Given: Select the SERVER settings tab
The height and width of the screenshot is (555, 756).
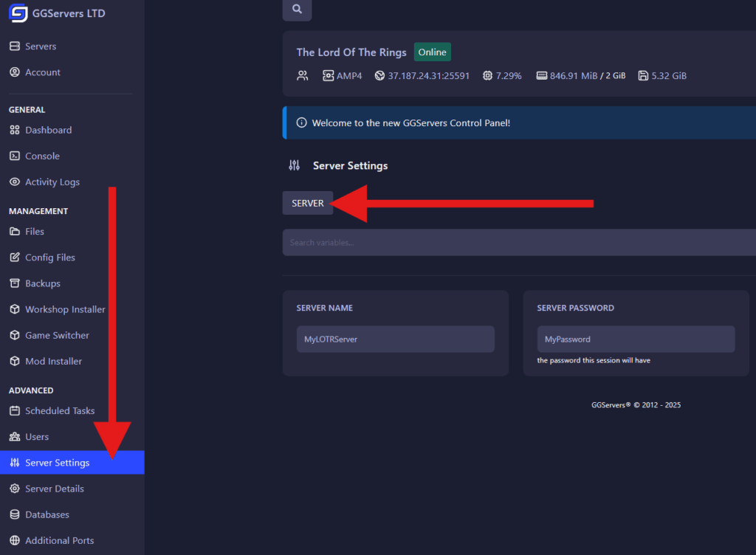Looking at the screenshot, I should (308, 203).
